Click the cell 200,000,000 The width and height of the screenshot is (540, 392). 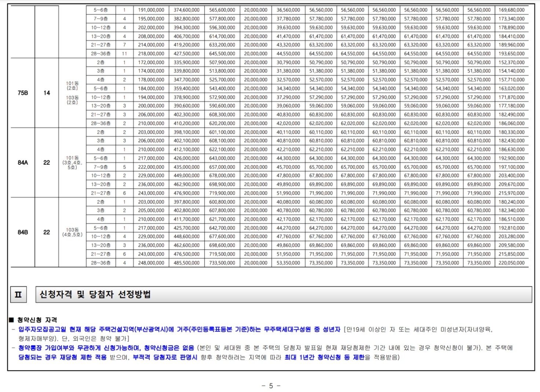tap(151, 106)
